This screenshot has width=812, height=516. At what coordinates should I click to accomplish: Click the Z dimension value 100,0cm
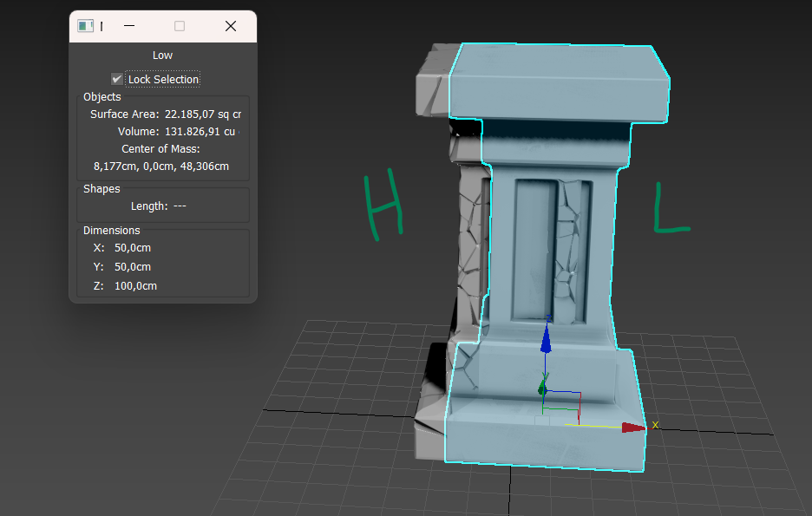click(135, 286)
